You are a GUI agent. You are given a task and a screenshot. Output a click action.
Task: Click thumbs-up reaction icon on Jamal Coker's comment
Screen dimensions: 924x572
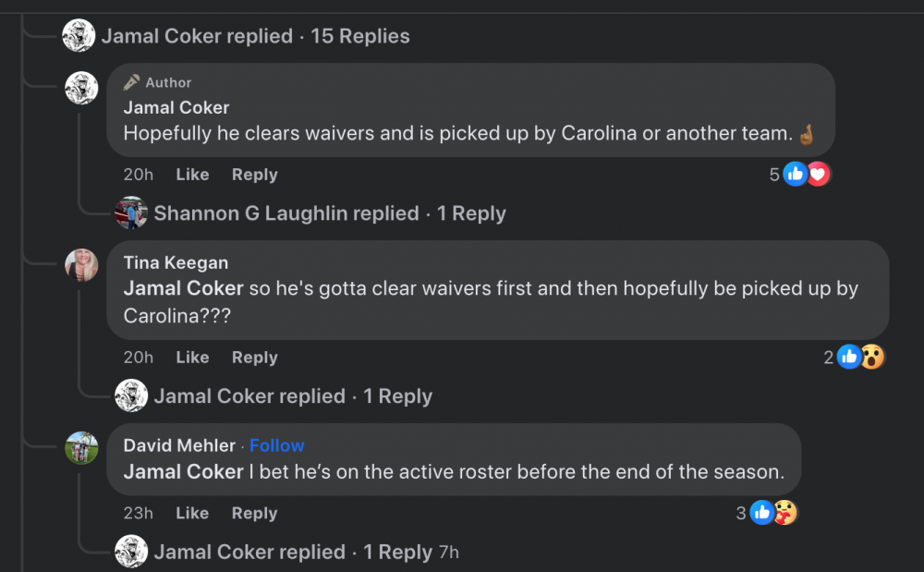(795, 174)
